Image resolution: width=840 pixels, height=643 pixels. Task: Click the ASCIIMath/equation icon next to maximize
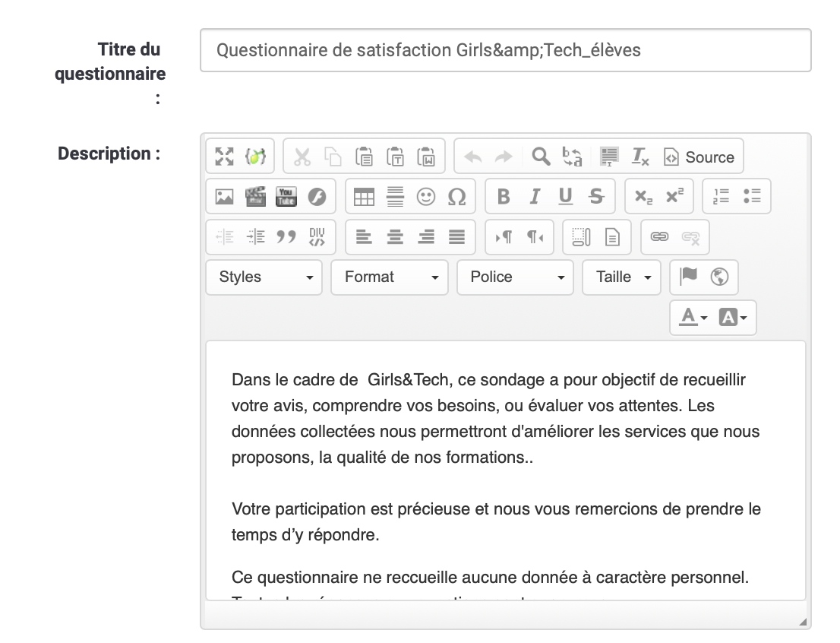(x=255, y=157)
